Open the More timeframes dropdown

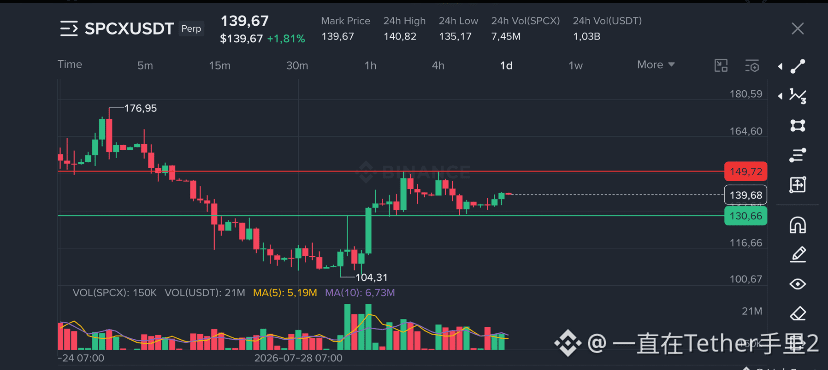click(656, 64)
